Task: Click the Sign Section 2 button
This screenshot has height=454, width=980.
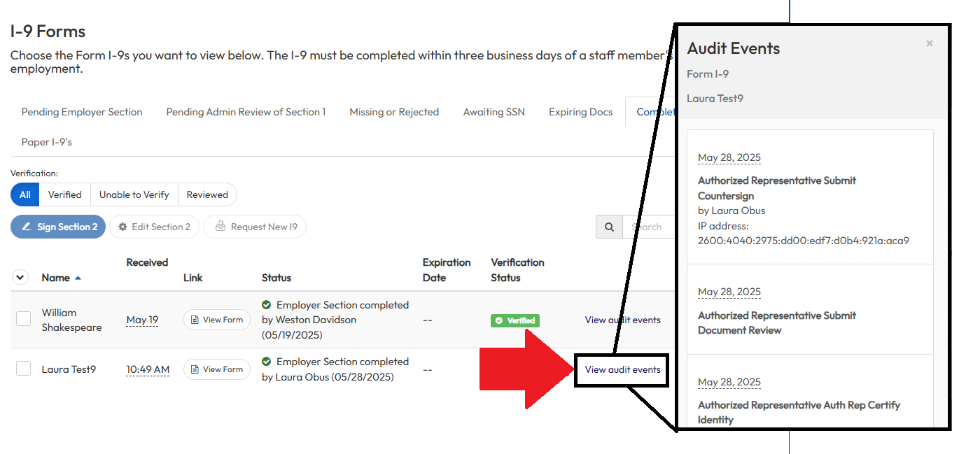Action: tap(58, 227)
